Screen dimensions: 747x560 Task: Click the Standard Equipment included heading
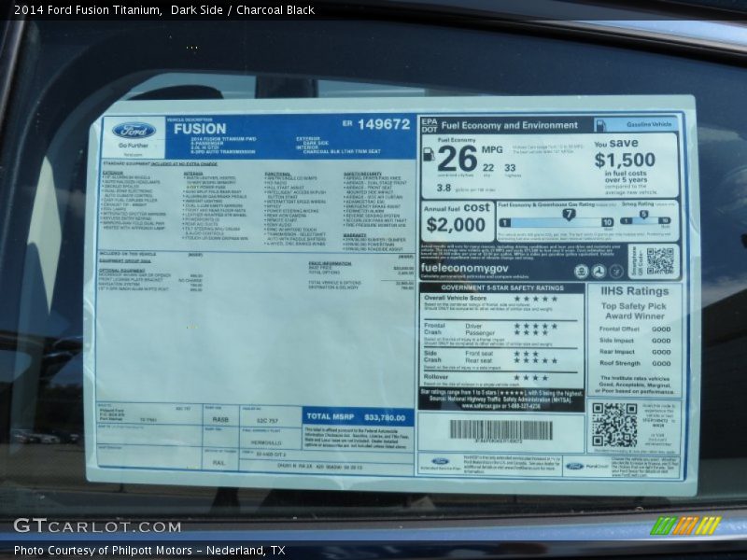point(160,164)
